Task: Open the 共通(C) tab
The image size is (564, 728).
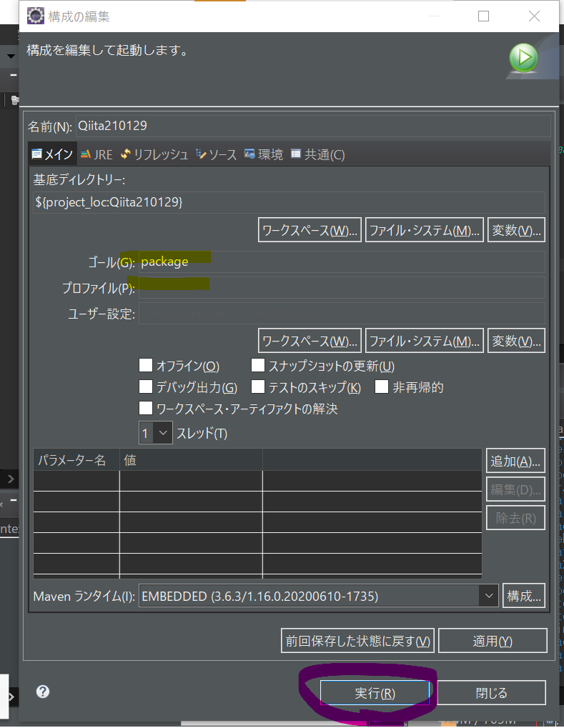Action: click(318, 154)
